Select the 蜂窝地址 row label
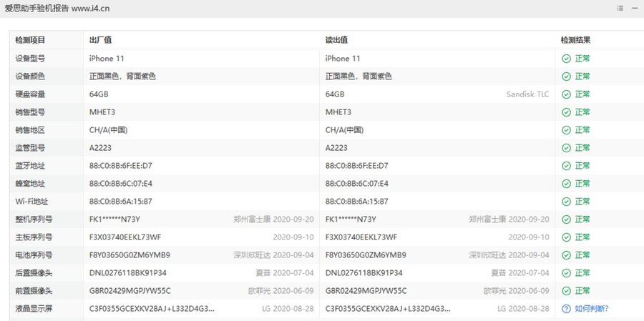 pos(30,184)
